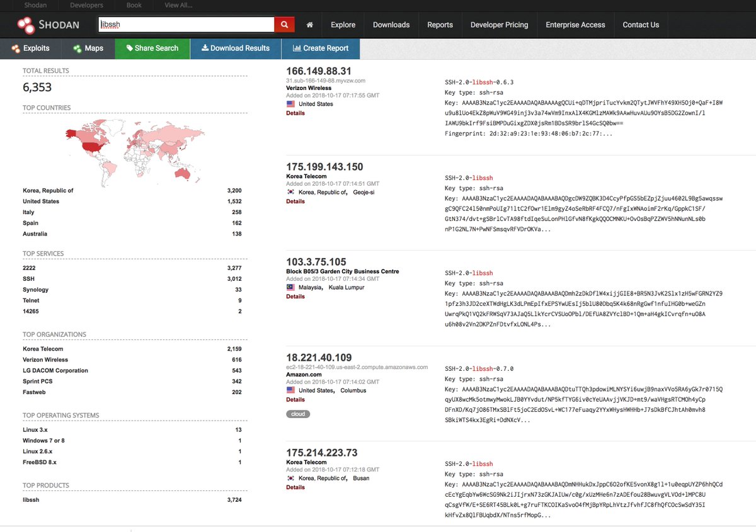This screenshot has width=756, height=532.
Task: Click the Shodan logo
Action: coord(48,25)
